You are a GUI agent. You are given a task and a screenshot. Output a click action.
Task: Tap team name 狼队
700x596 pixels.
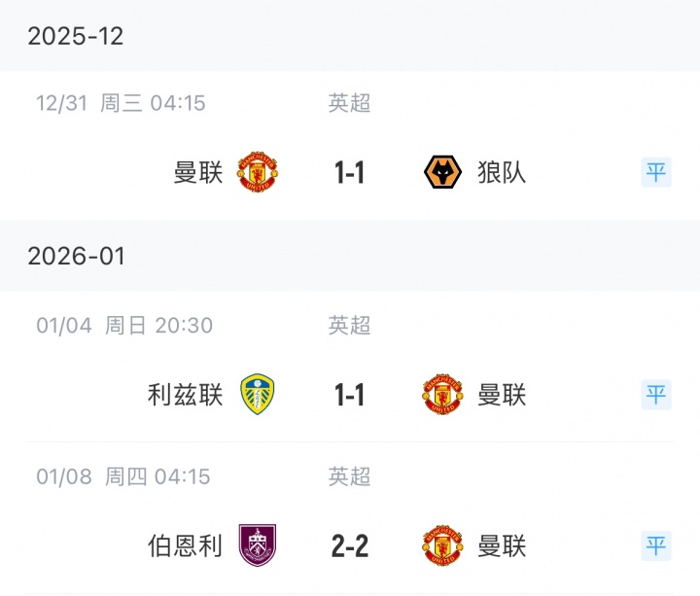[502, 172]
